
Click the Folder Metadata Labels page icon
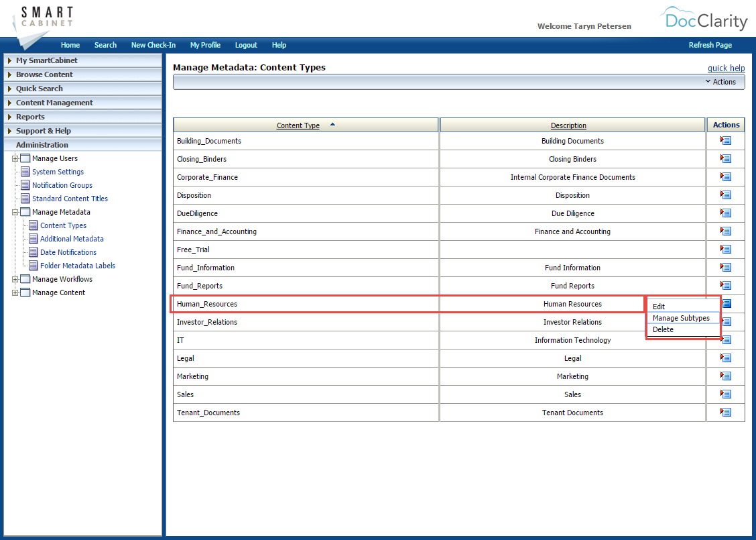point(34,266)
